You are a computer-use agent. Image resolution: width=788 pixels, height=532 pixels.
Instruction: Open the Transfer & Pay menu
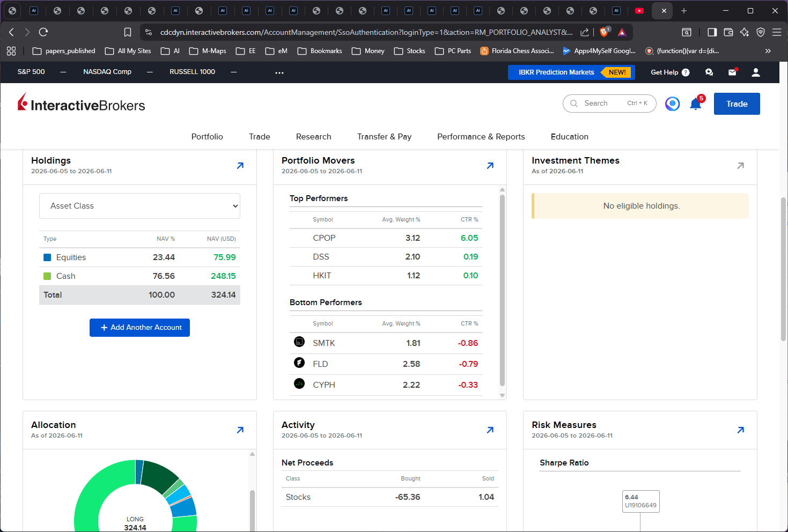click(385, 137)
